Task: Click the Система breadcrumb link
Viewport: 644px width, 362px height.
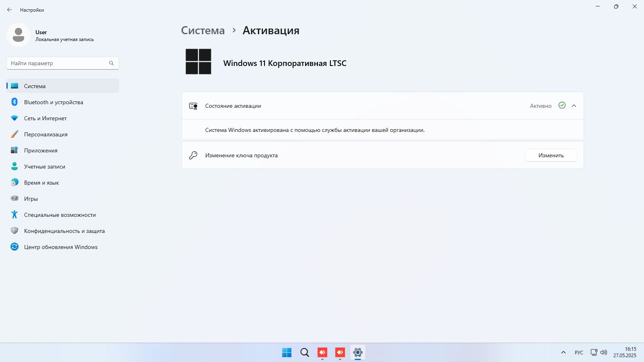Action: 203,31
